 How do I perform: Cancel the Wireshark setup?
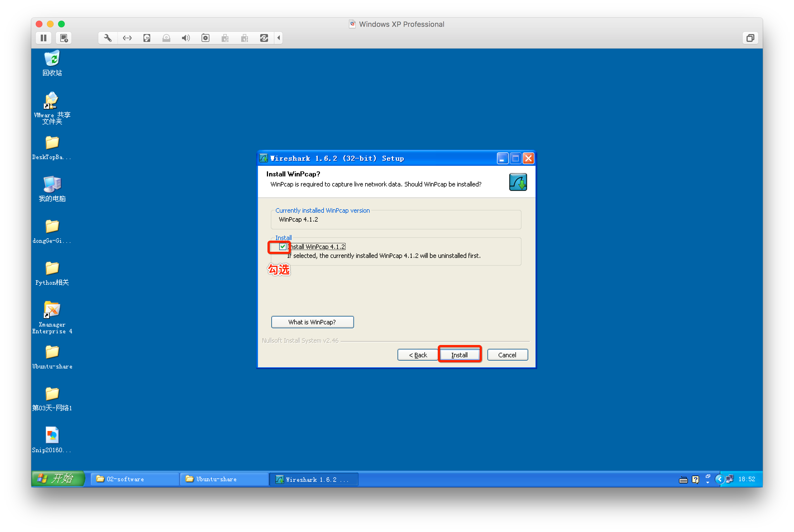coord(507,355)
